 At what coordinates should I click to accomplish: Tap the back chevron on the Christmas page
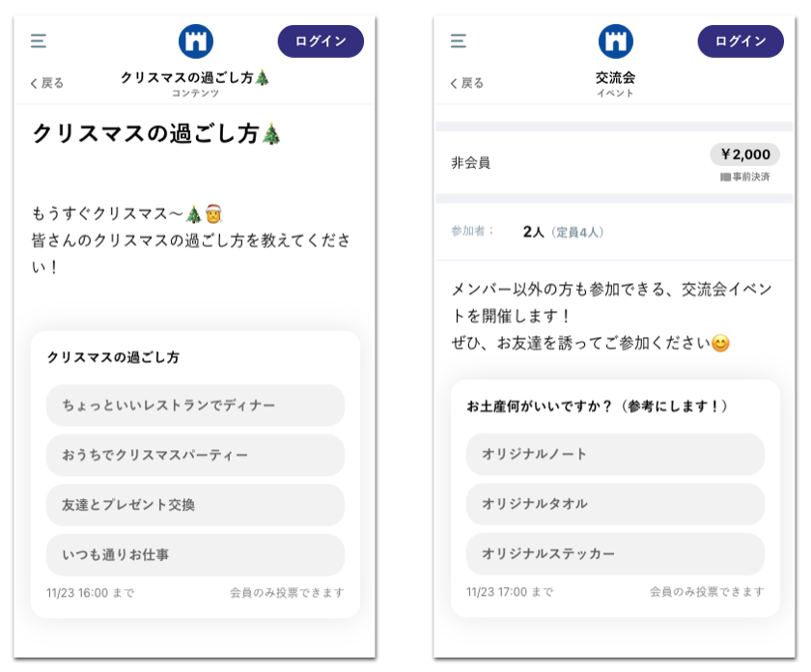tap(32, 84)
